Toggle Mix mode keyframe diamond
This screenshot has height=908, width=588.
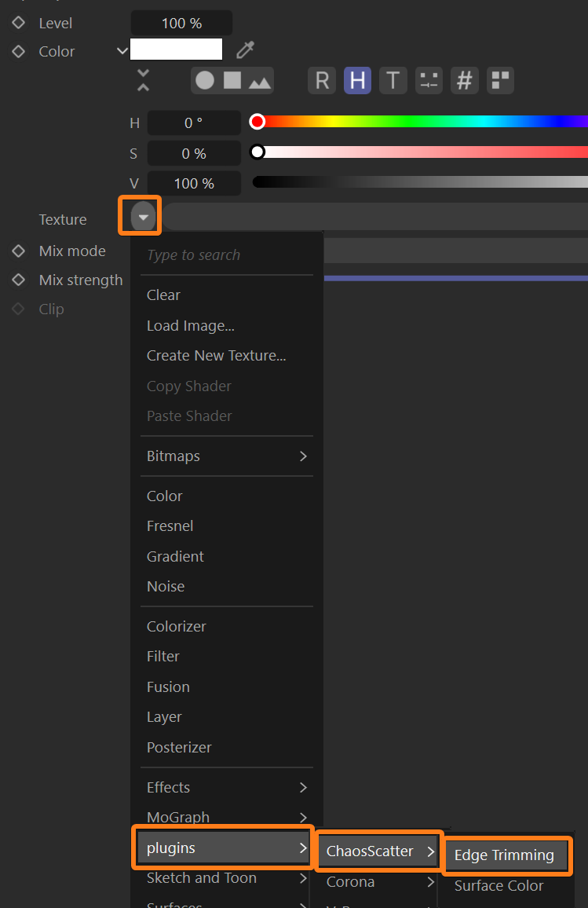pyautogui.click(x=19, y=251)
